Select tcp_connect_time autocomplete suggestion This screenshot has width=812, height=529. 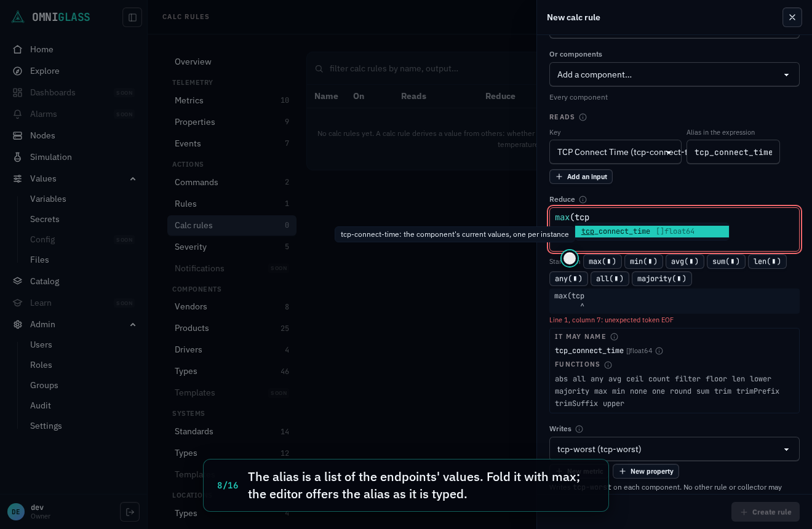(652, 231)
